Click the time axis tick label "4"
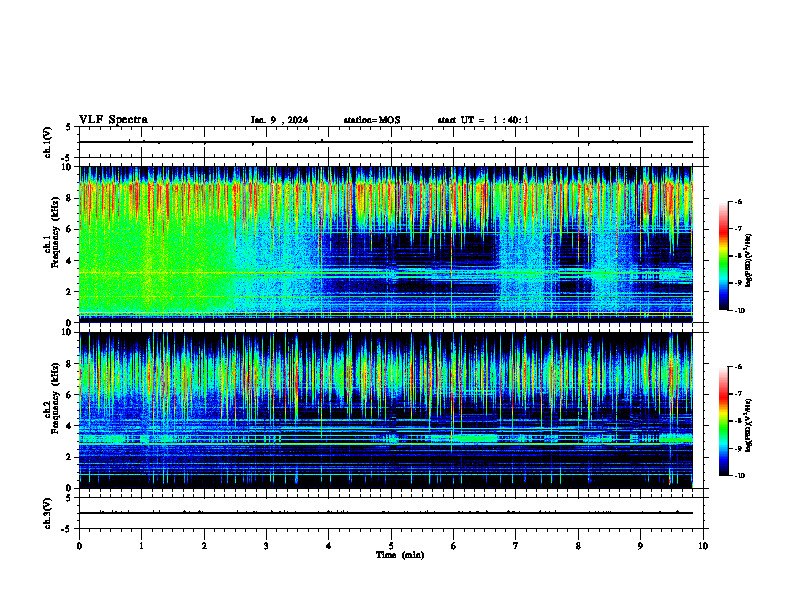Image resolution: width=792 pixels, height=612 pixels. (x=329, y=546)
